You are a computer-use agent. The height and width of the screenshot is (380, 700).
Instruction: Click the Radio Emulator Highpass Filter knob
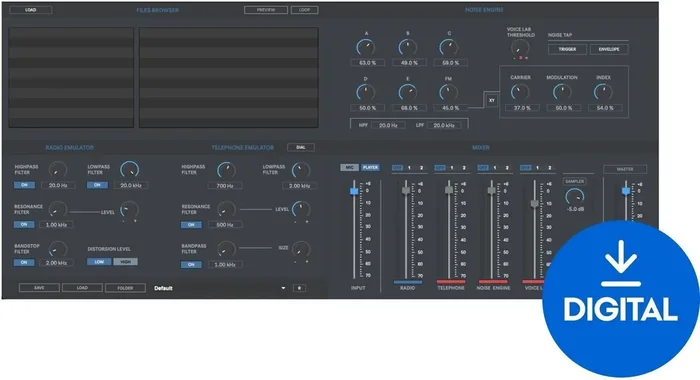click(58, 170)
